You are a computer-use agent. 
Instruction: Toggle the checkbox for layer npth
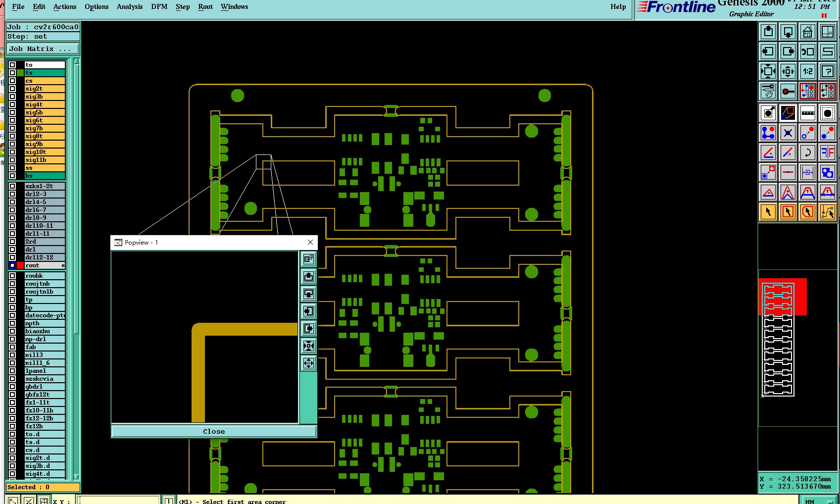[x=12, y=323]
